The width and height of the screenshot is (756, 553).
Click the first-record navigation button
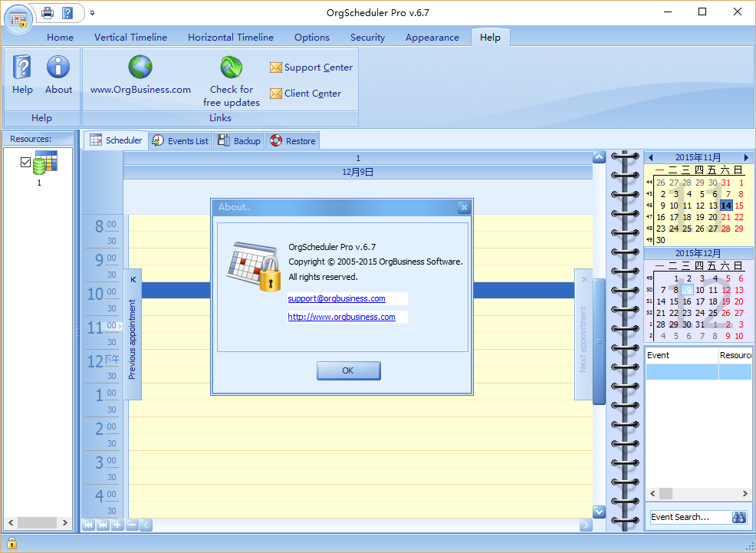tap(88, 525)
